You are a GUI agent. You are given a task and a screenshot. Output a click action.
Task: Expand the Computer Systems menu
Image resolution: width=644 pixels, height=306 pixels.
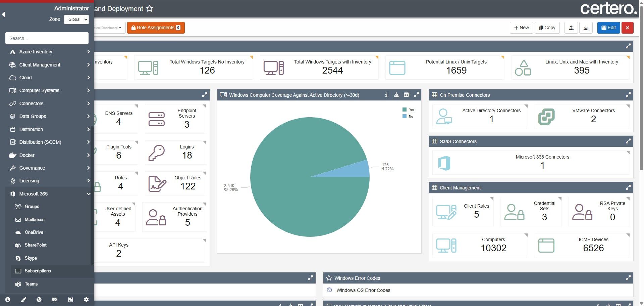[x=50, y=90]
